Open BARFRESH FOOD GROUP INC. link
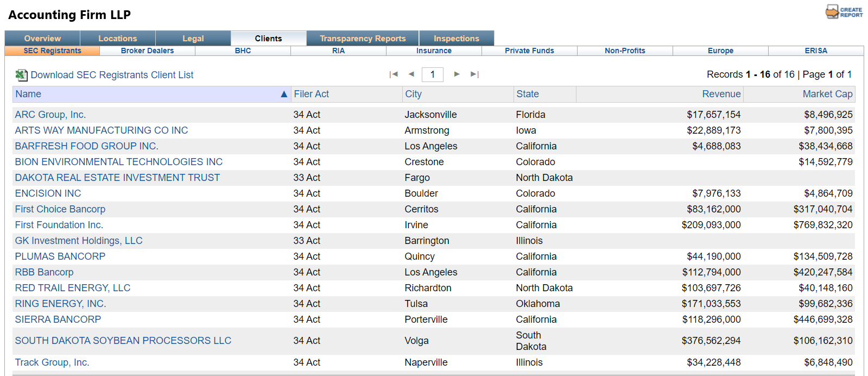This screenshot has width=868, height=376. coord(87,146)
